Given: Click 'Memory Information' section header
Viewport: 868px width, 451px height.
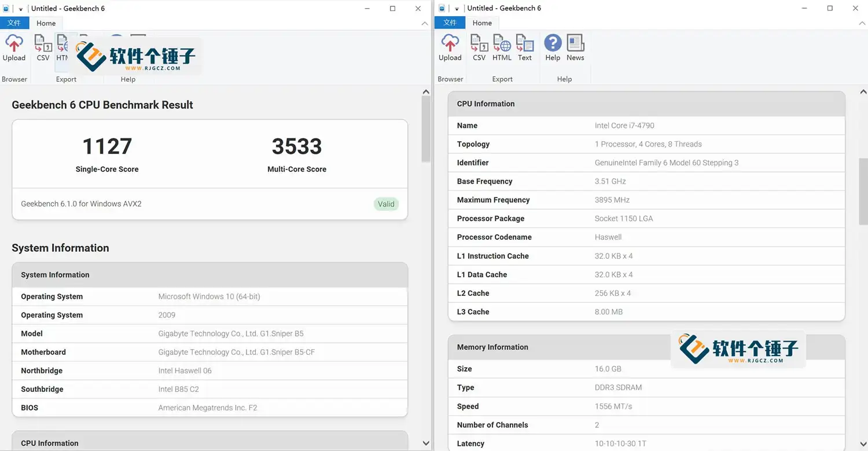Looking at the screenshot, I should point(492,347).
